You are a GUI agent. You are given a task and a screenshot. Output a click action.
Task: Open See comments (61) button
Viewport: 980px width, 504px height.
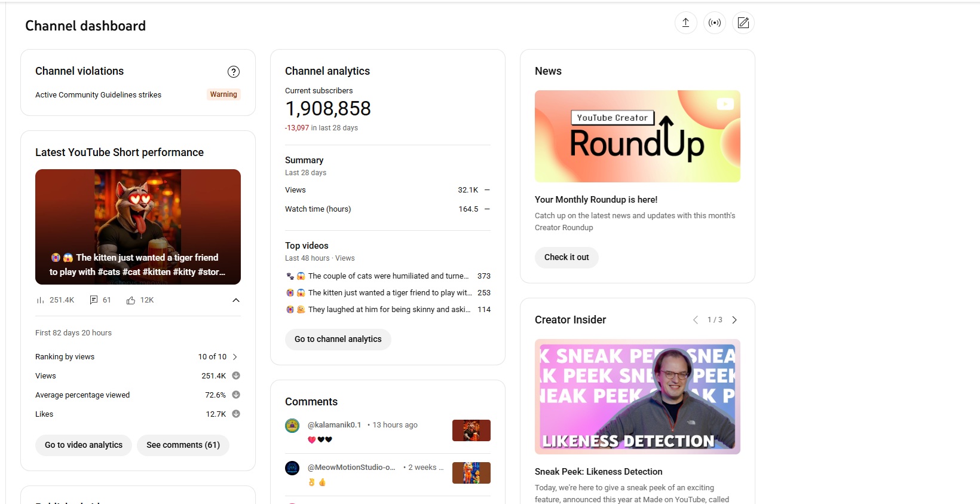(183, 445)
